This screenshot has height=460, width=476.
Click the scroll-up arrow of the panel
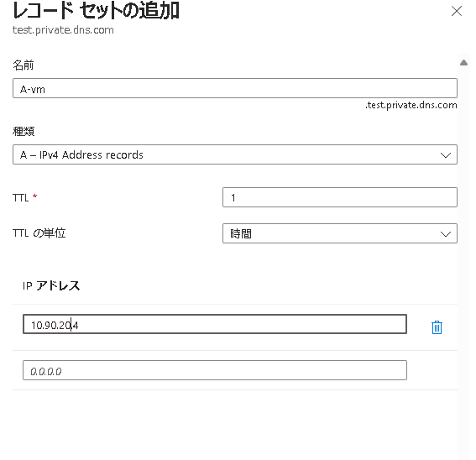click(463, 63)
